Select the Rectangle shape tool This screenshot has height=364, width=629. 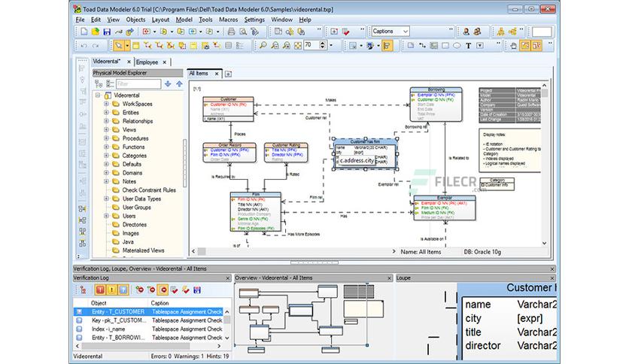click(x=445, y=46)
